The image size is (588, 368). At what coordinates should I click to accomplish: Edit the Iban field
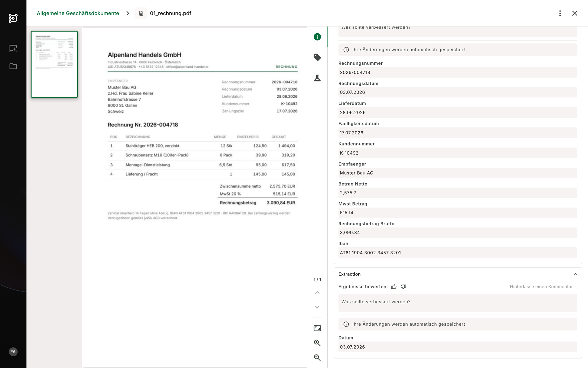coord(458,253)
